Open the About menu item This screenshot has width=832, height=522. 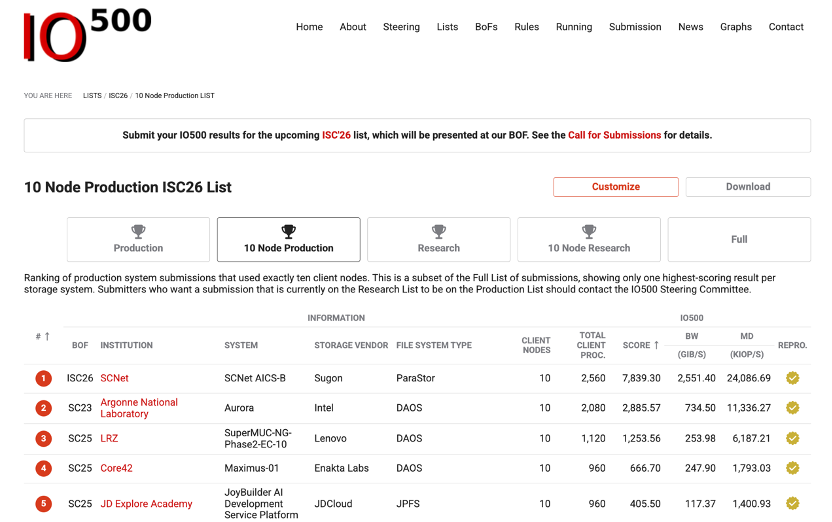pyautogui.click(x=353, y=27)
